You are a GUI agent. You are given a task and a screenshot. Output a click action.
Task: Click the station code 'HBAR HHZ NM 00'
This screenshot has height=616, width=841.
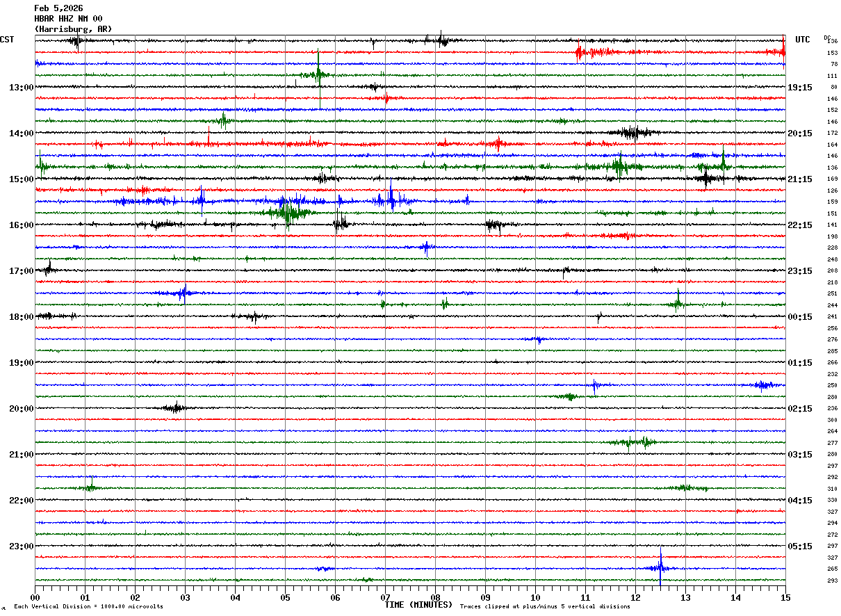(68, 19)
